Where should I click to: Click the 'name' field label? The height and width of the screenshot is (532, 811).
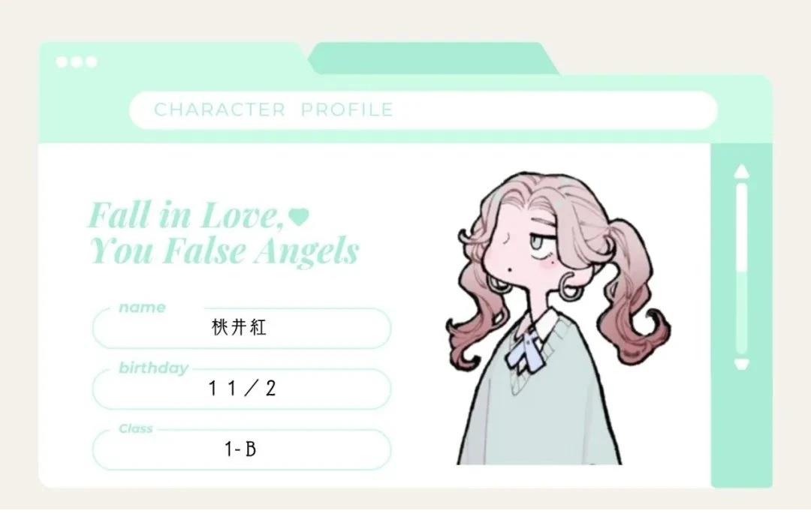point(142,308)
